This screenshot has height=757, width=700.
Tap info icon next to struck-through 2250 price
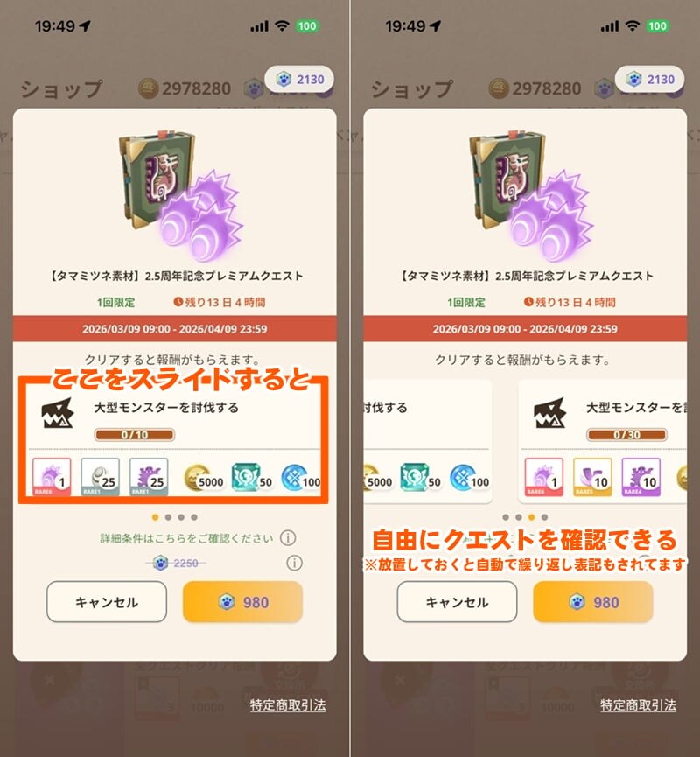click(x=295, y=563)
